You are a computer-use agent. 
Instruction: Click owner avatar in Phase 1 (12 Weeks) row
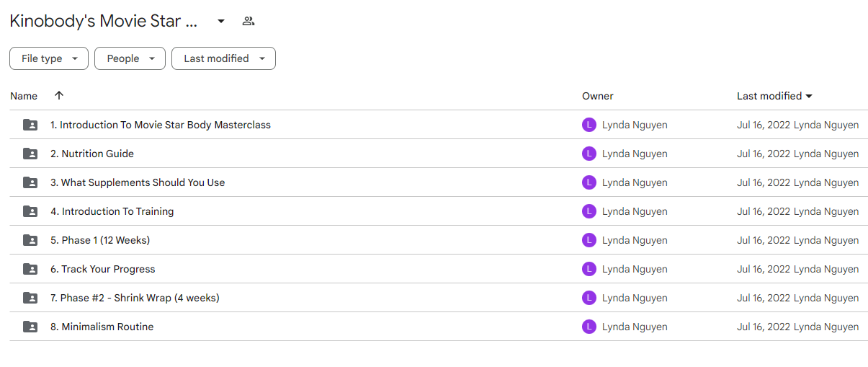(589, 240)
